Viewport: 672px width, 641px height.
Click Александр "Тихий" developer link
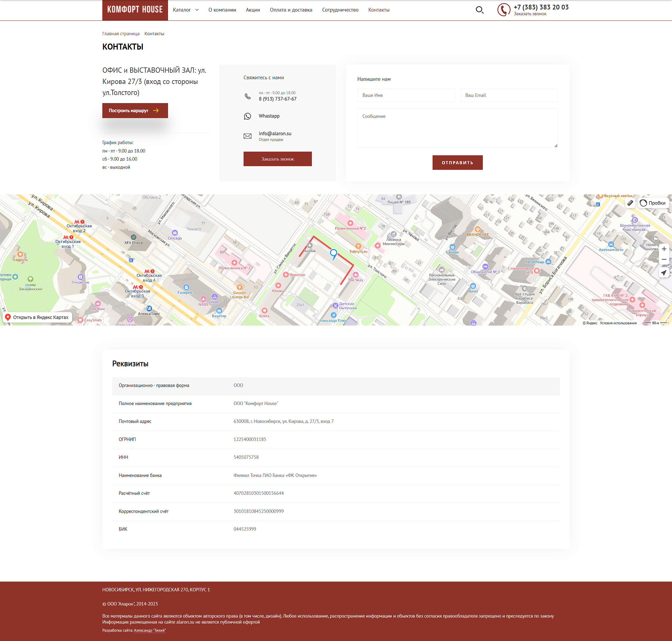tap(150, 631)
